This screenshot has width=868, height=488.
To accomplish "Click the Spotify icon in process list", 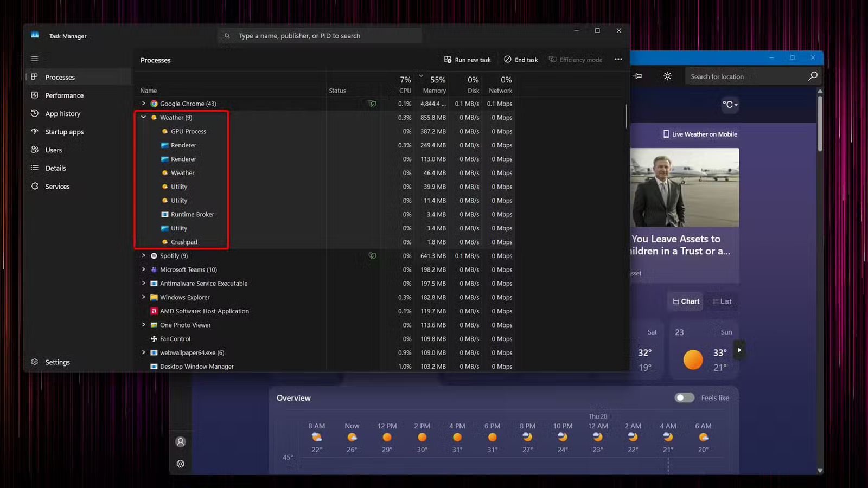I will click(x=154, y=256).
